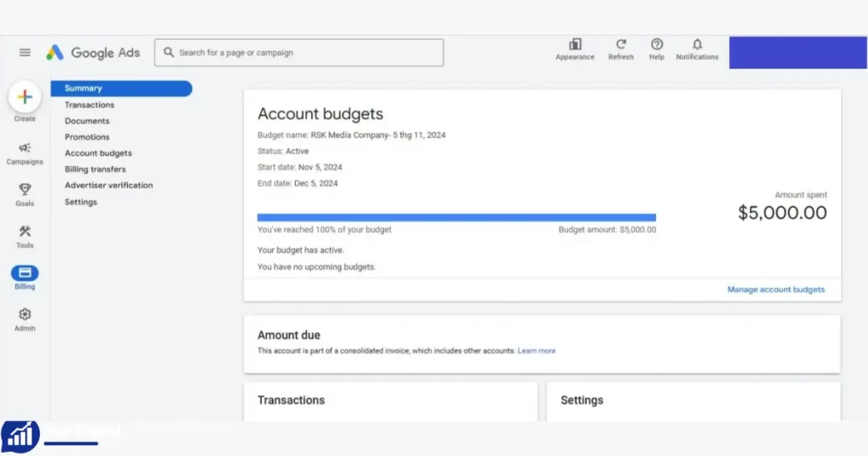This screenshot has height=456, width=868.
Task: Click Start date: Nov 5, 2024
Action: 299,167
